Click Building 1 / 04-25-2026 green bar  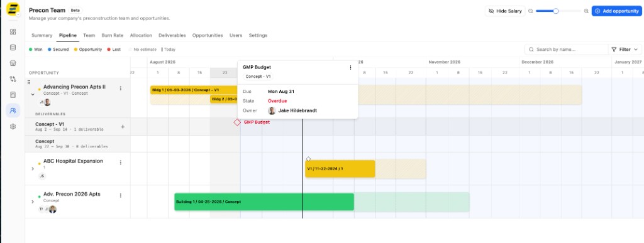(x=264, y=202)
